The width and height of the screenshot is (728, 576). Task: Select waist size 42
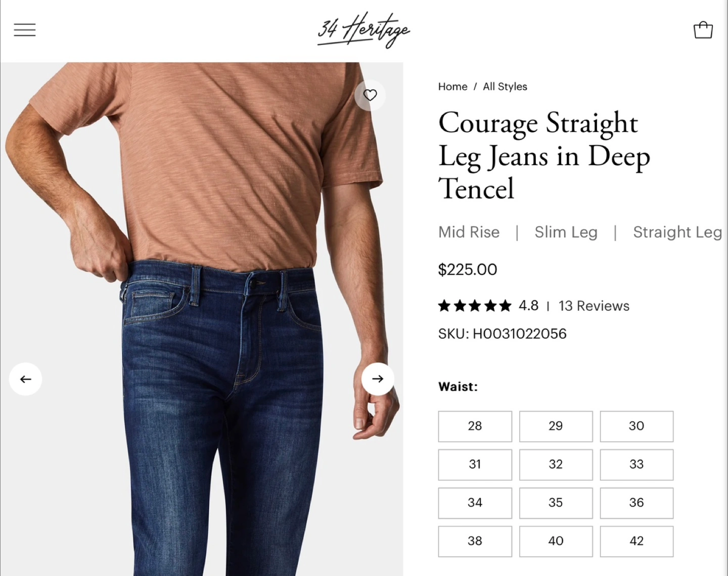coord(636,541)
